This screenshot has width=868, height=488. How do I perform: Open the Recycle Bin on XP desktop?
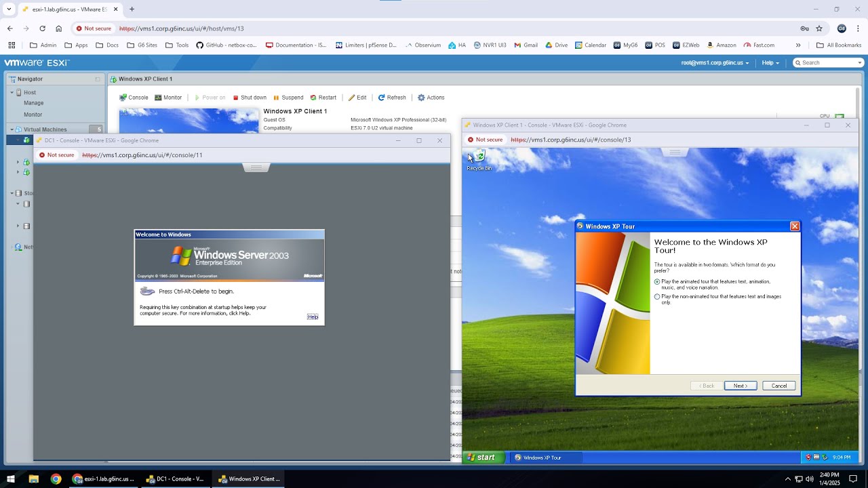point(479,161)
